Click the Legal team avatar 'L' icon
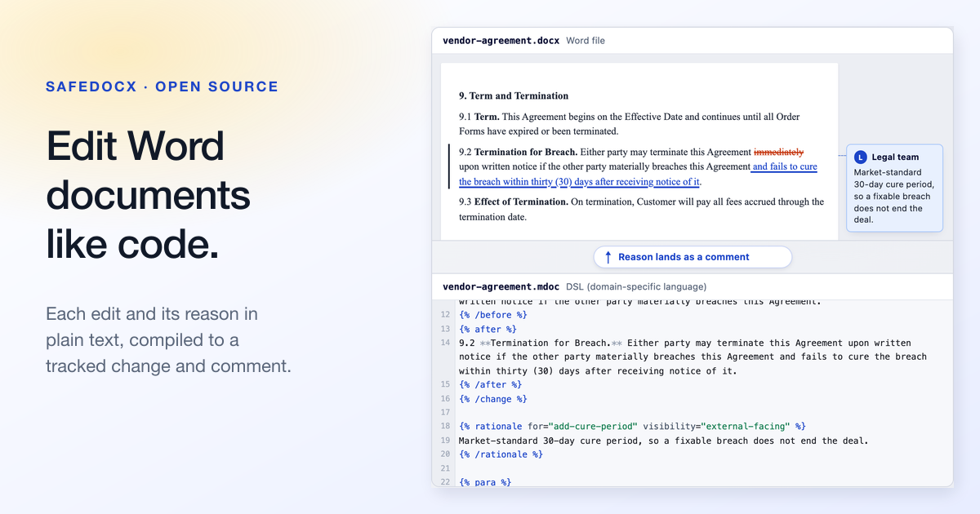Viewport: 980px width, 514px height. 861,157
